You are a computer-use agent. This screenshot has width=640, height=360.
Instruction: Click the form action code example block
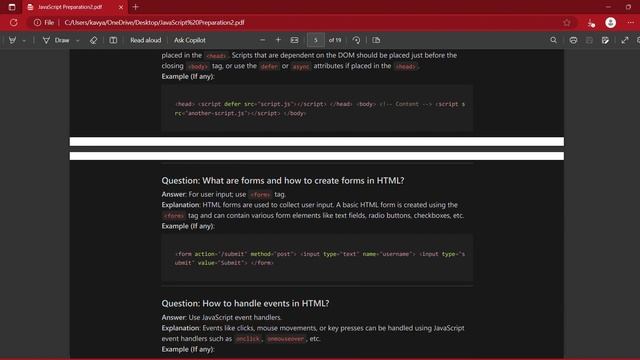317,258
